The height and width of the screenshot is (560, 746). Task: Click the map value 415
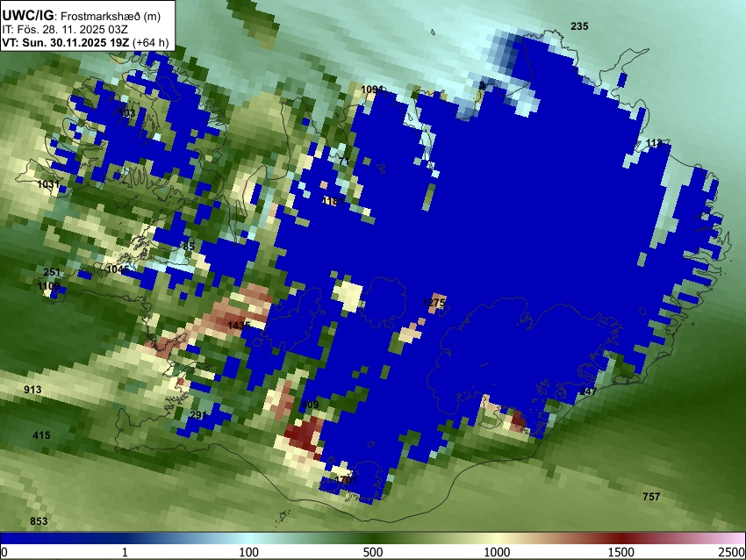[41, 435]
